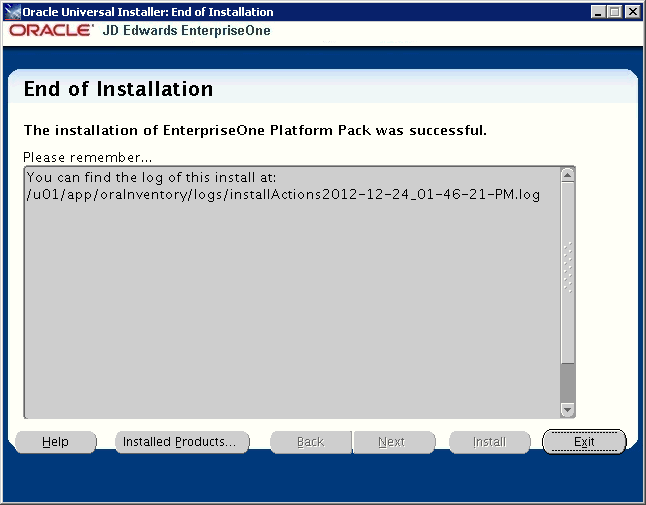This screenshot has height=505, width=646.
Task: Click the installation successful message
Action: 255,131
